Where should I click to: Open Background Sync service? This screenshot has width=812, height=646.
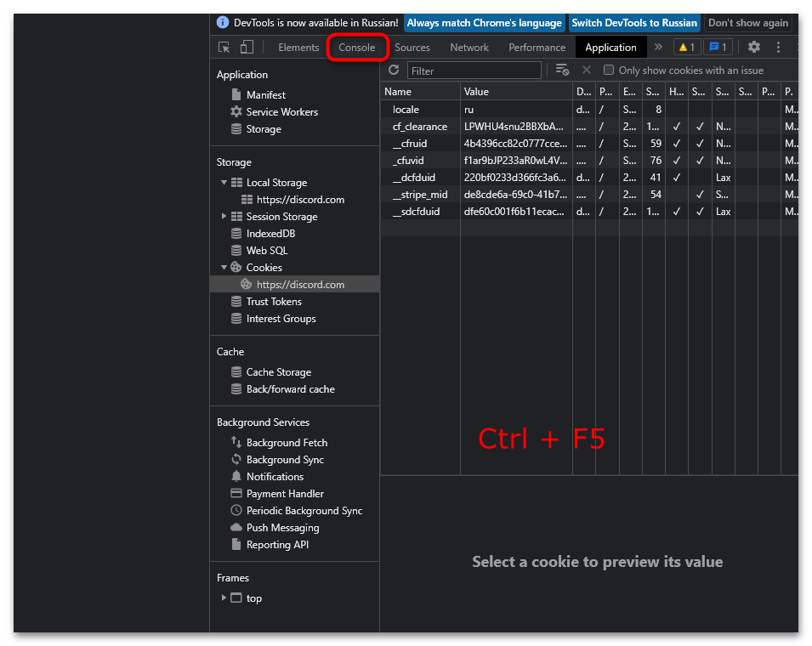(277, 460)
